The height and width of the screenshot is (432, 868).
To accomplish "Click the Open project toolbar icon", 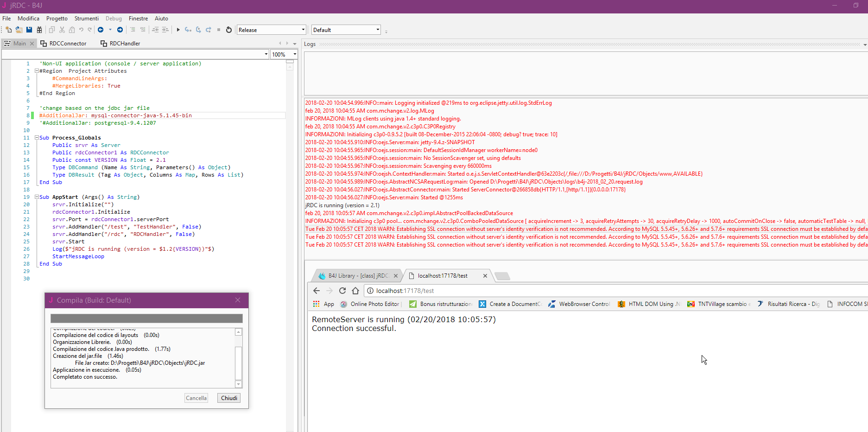I will click(x=19, y=30).
